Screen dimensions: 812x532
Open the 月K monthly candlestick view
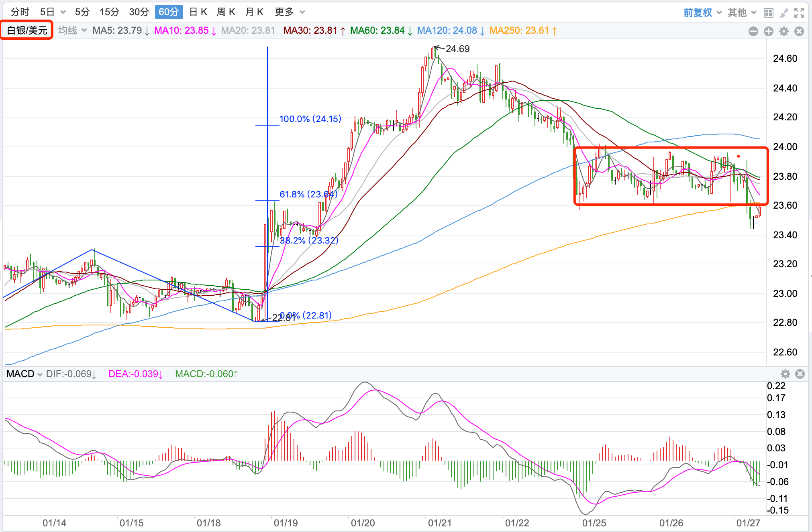tap(254, 12)
